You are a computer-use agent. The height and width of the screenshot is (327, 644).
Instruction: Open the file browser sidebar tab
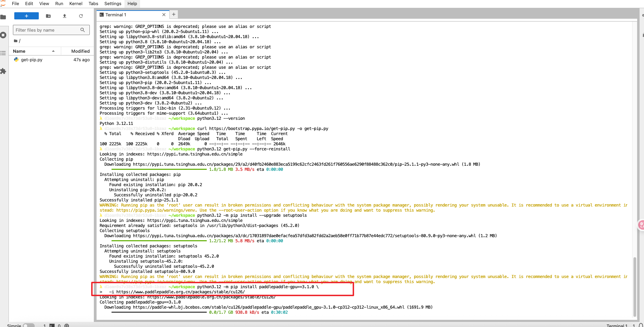3,17
